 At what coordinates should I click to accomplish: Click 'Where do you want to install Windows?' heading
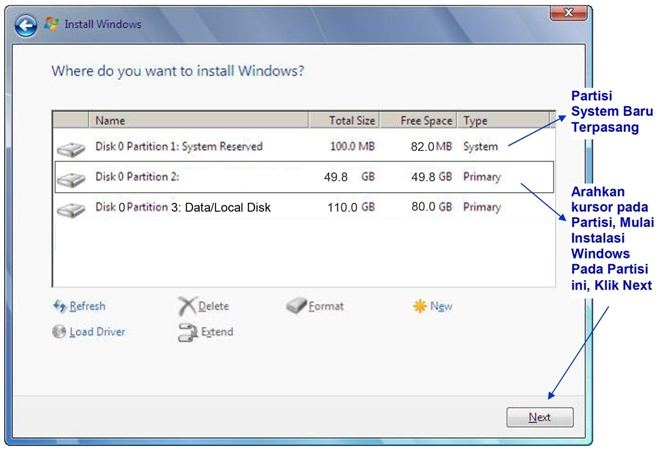(x=178, y=71)
